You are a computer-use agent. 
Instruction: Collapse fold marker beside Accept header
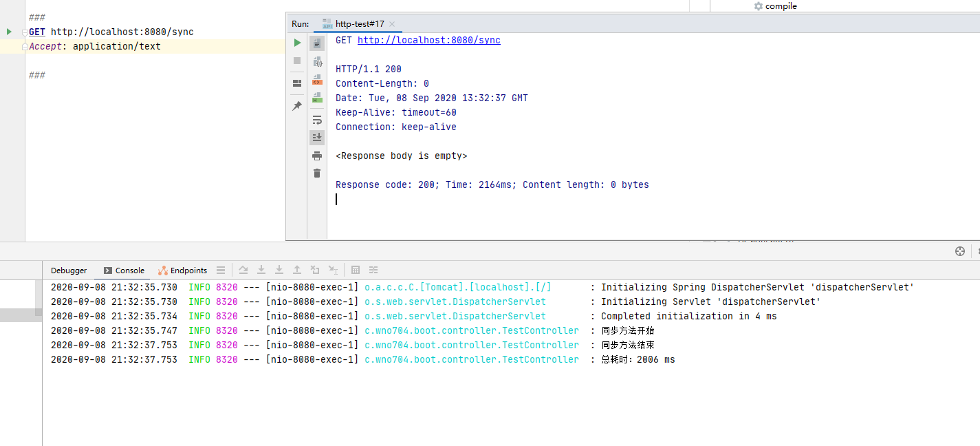25,47
